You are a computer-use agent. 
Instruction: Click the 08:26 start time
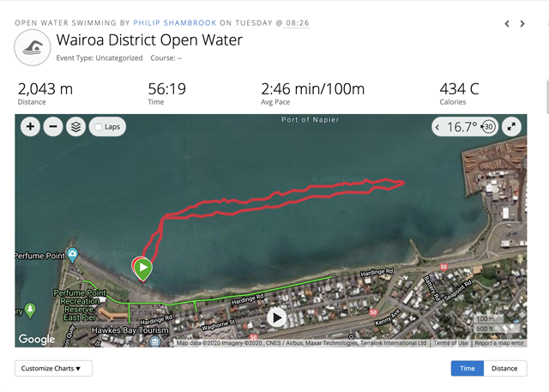298,23
